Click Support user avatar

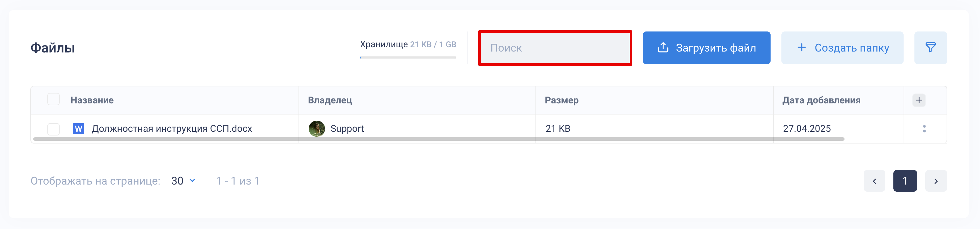[316, 129]
